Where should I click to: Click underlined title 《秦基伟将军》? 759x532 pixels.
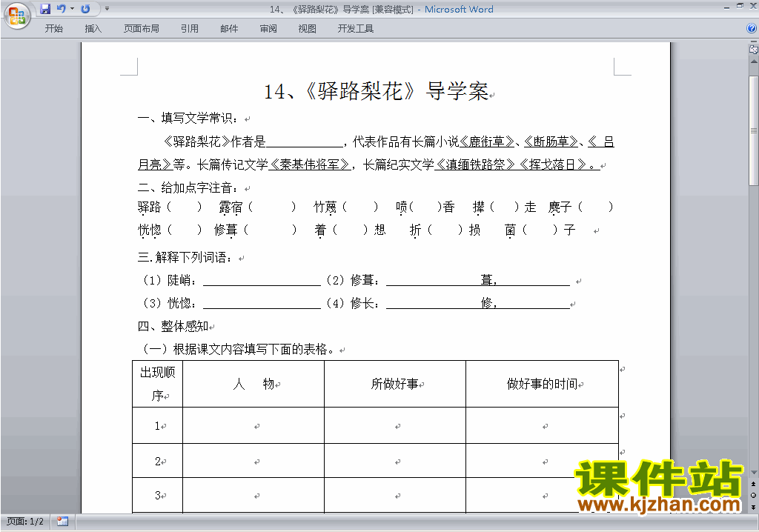pyautogui.click(x=309, y=165)
